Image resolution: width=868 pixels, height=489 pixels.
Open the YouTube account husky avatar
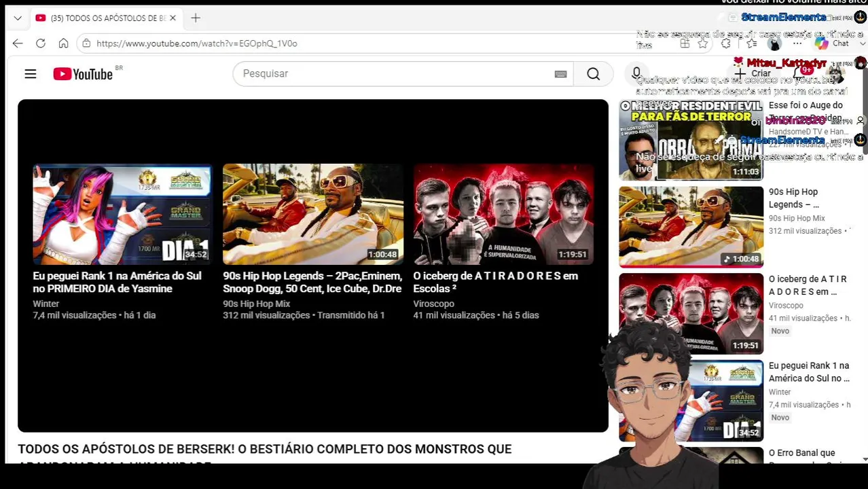(x=836, y=73)
